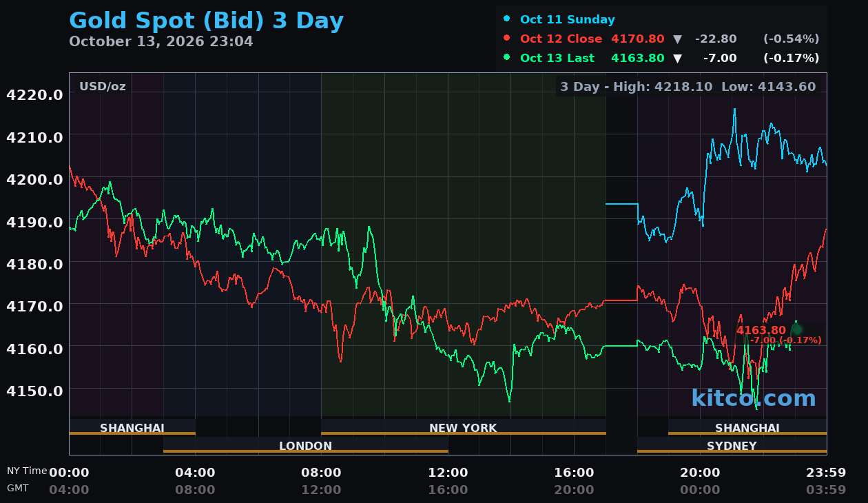The image size is (868, 503).
Task: Click the -7.00 change value in legend
Action: pyautogui.click(x=720, y=58)
